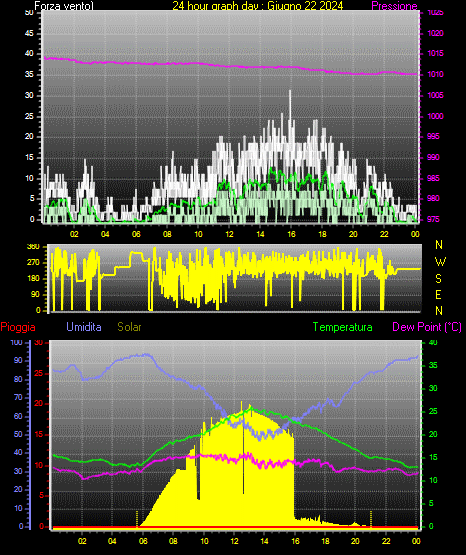Click the red 'Pioggia' legend label
Screen dimensions: 466x555
tap(18, 327)
